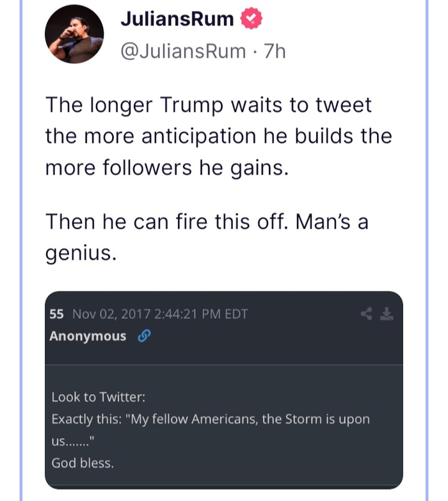Click the share icon in embedded post
448x501 pixels.
pyautogui.click(x=367, y=314)
